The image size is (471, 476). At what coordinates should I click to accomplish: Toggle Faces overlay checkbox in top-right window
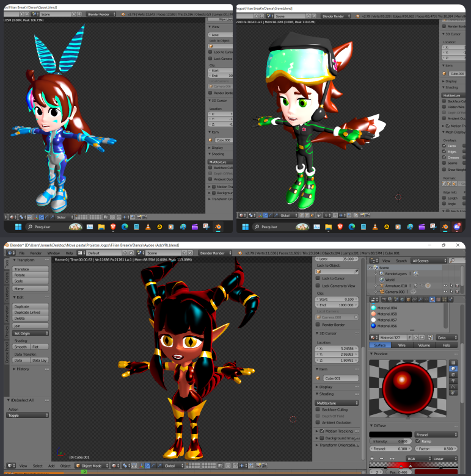pyautogui.click(x=444, y=146)
